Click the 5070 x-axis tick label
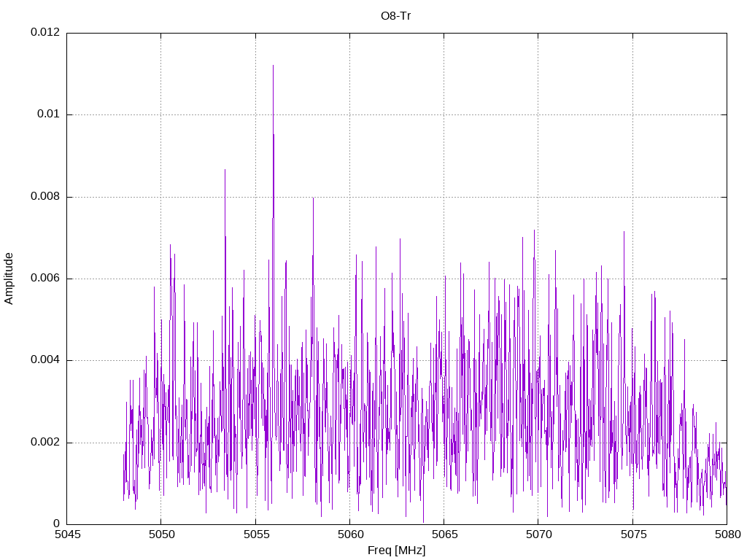The width and height of the screenshot is (747, 560). pyautogui.click(x=539, y=534)
